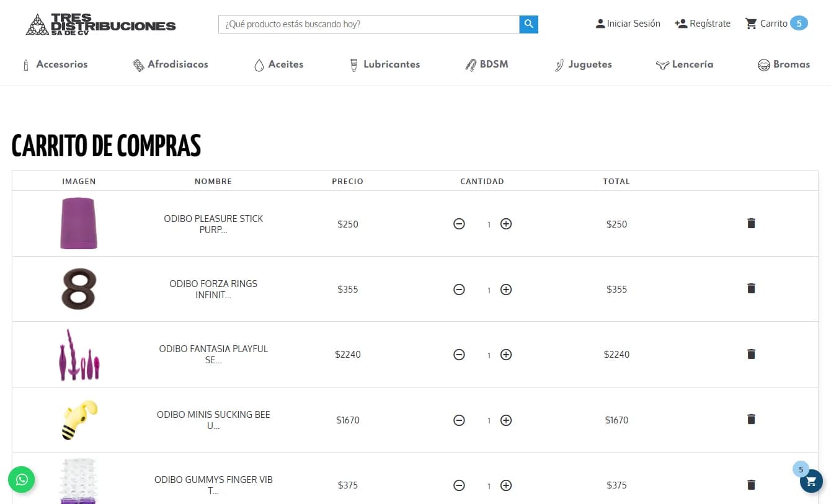Click the $1670 total cell

point(616,420)
